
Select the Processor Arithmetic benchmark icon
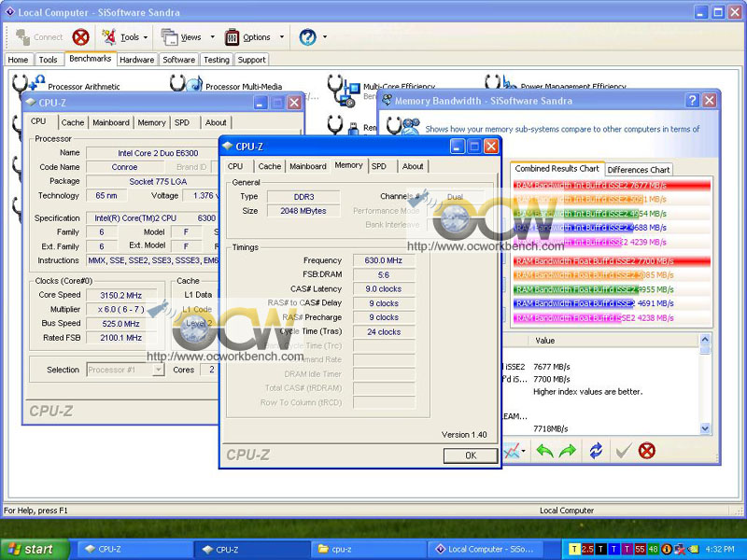28,82
